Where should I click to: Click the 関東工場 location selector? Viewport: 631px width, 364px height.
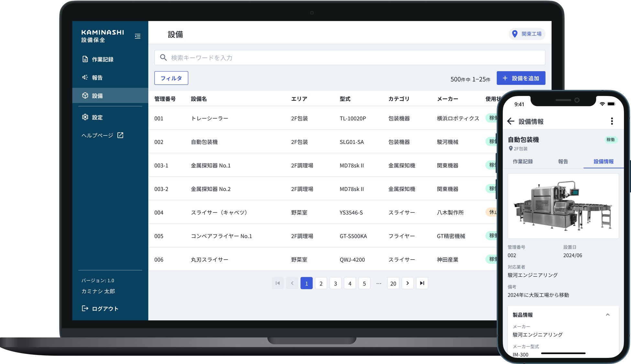[527, 34]
